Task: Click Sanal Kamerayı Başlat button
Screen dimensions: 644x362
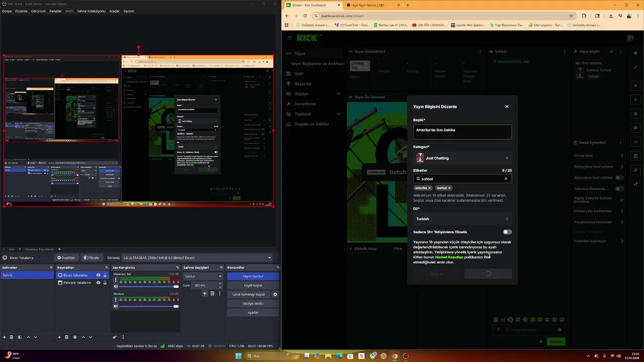Action: point(249,294)
